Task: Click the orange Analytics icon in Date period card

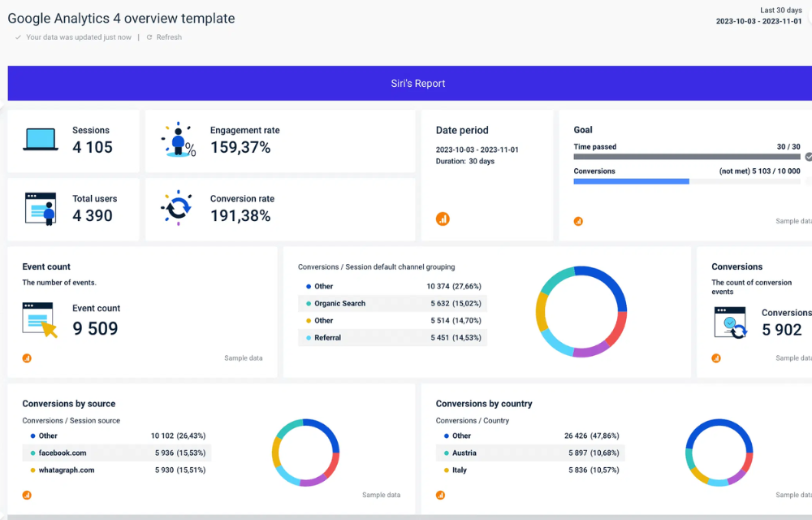Action: click(443, 219)
